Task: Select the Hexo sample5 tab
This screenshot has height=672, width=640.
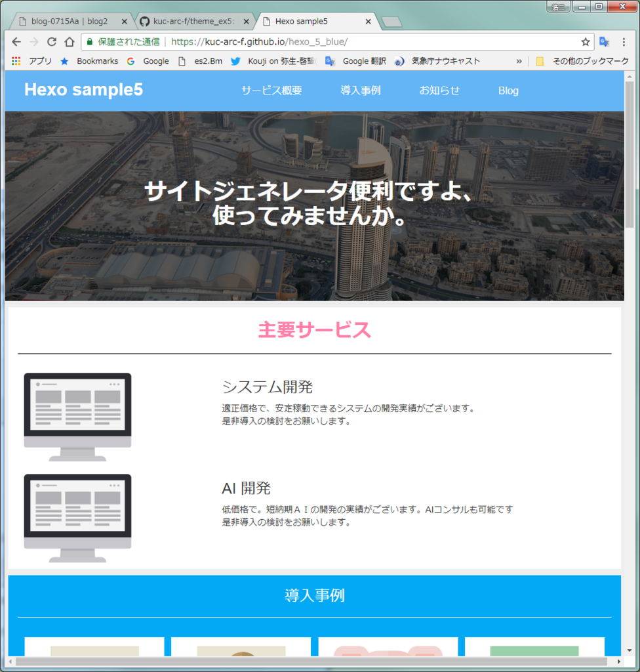Action: (301, 21)
